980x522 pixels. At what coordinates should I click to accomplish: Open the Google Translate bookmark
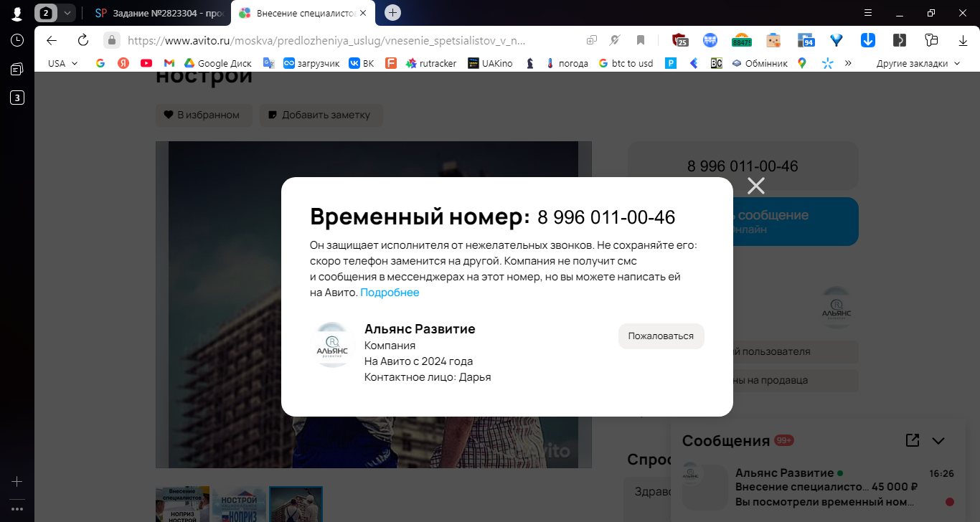268,63
